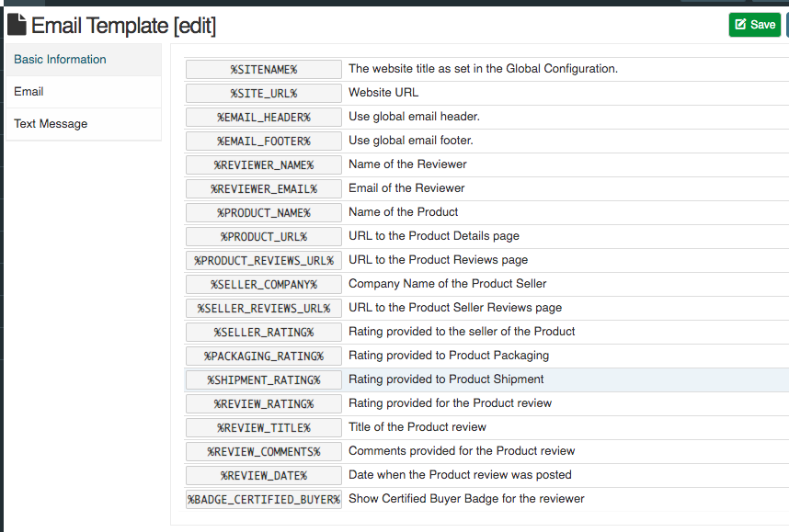Choose the %REVIEWER_NAME% shortcode
The height and width of the screenshot is (532, 789).
[x=264, y=164]
